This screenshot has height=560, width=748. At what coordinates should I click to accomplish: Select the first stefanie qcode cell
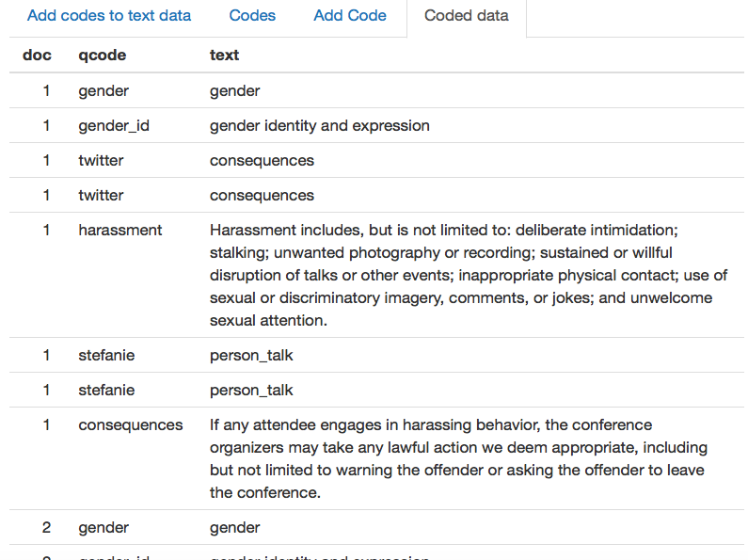106,356
